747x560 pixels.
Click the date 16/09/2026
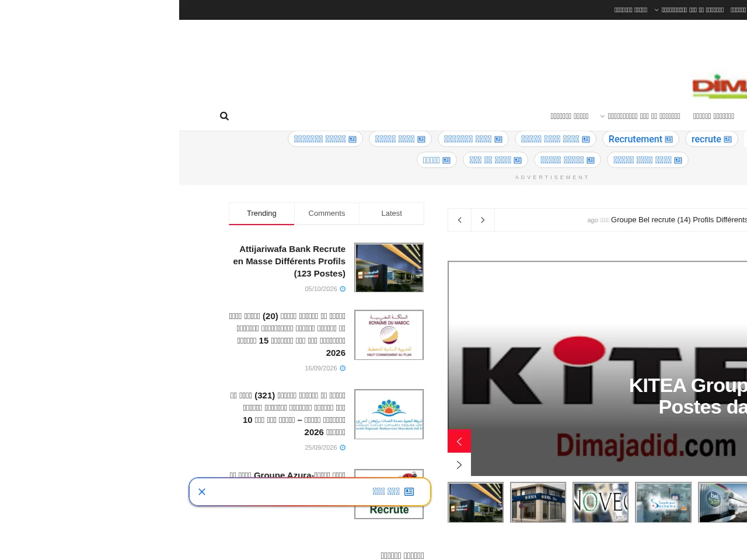[321, 368]
